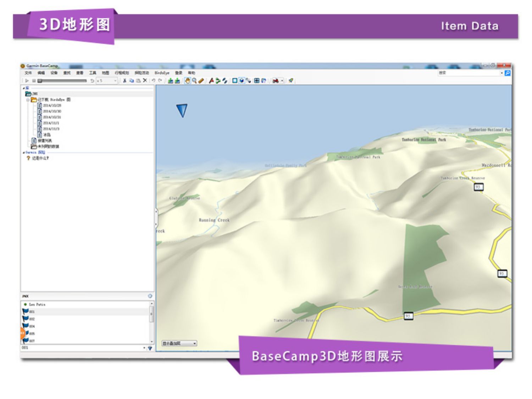Screen dimensions: 532x399
Task: Click the filter text field showing 001
Action: tap(82, 348)
